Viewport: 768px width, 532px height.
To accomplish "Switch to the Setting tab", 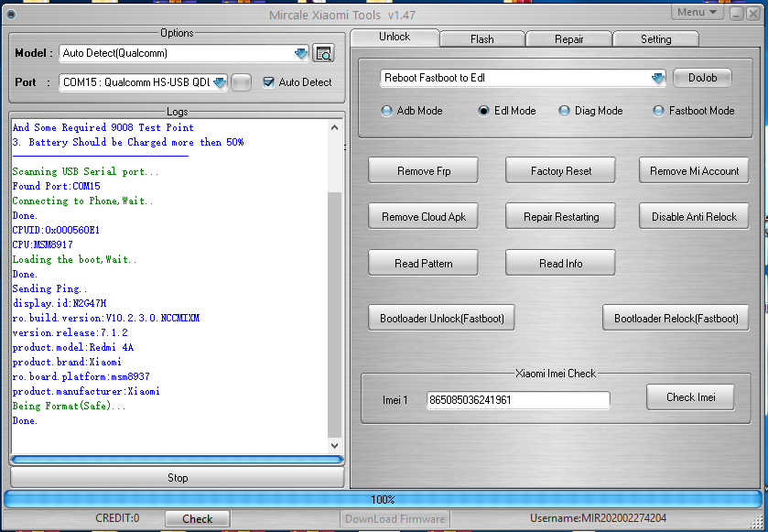I will tap(655, 39).
